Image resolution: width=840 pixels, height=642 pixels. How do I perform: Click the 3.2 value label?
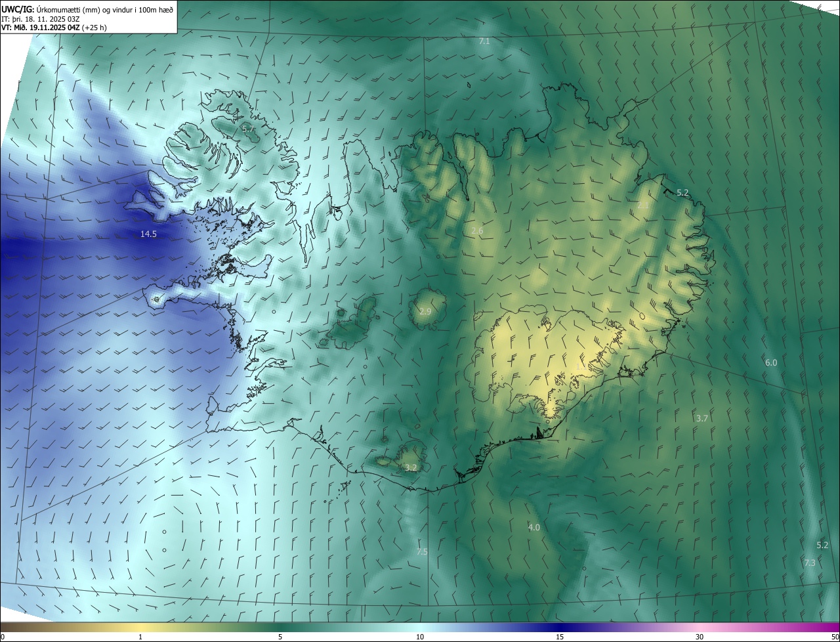[x=411, y=467]
